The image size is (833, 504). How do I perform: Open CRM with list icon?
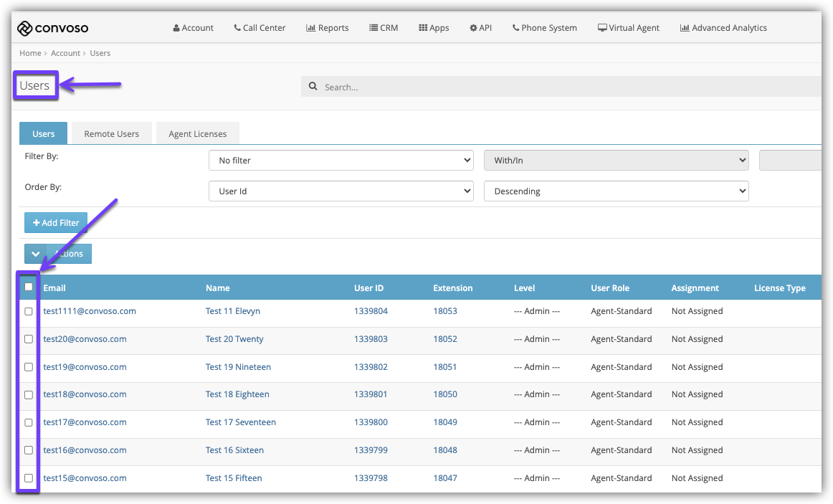click(x=384, y=28)
